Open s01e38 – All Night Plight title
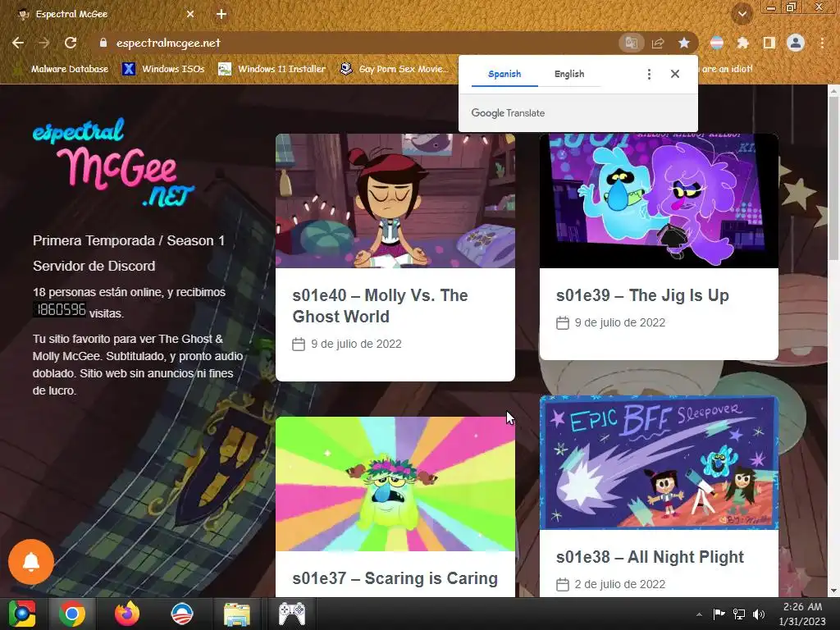This screenshot has width=840, height=630. tap(650, 557)
